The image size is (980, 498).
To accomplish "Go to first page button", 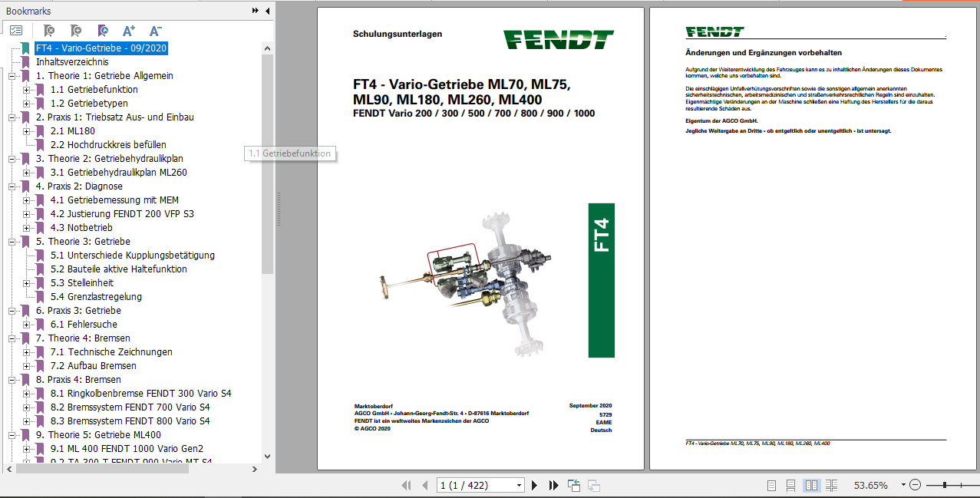I will (406, 485).
